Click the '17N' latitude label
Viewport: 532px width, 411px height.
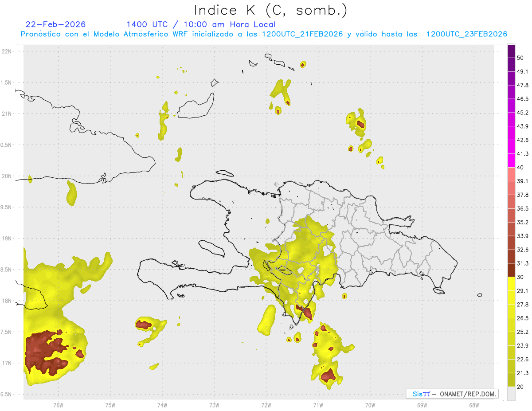7,364
